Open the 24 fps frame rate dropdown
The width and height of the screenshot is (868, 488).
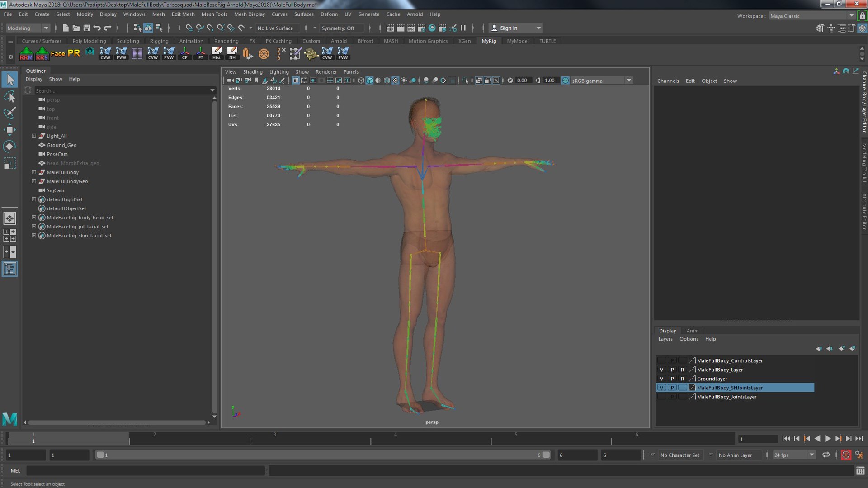793,455
